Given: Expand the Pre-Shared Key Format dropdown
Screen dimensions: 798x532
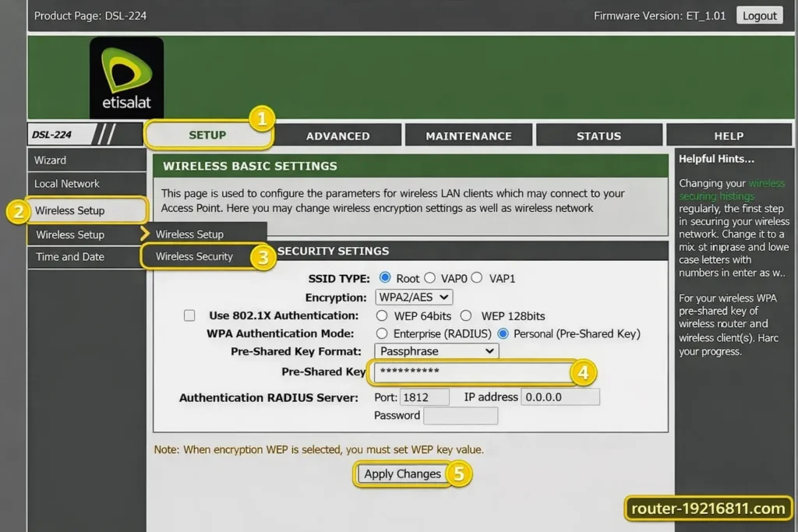Looking at the screenshot, I should (436, 351).
